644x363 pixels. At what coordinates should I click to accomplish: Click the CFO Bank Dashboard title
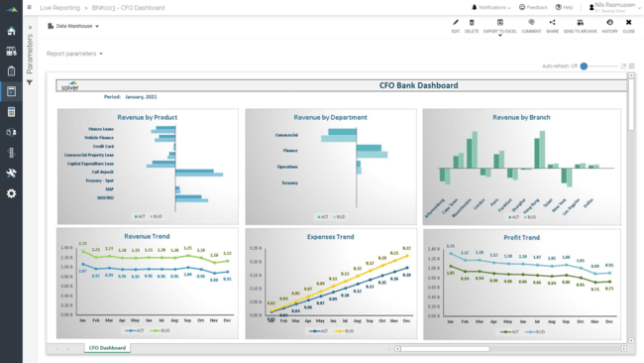[418, 85]
